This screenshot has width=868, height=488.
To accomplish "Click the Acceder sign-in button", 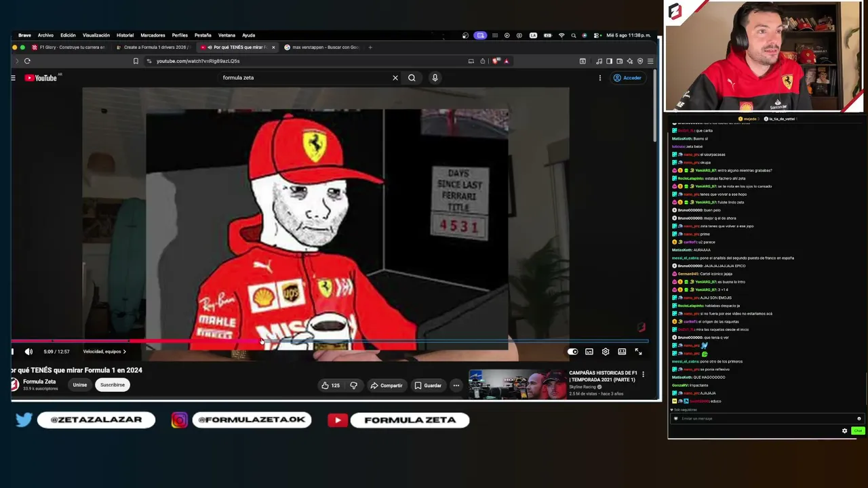I will 627,78.
